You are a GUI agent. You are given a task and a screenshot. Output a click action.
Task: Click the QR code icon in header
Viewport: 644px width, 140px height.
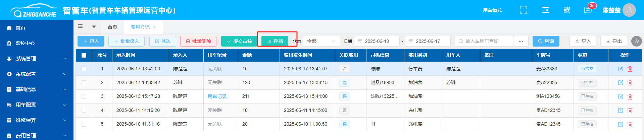pyautogui.click(x=567, y=10)
